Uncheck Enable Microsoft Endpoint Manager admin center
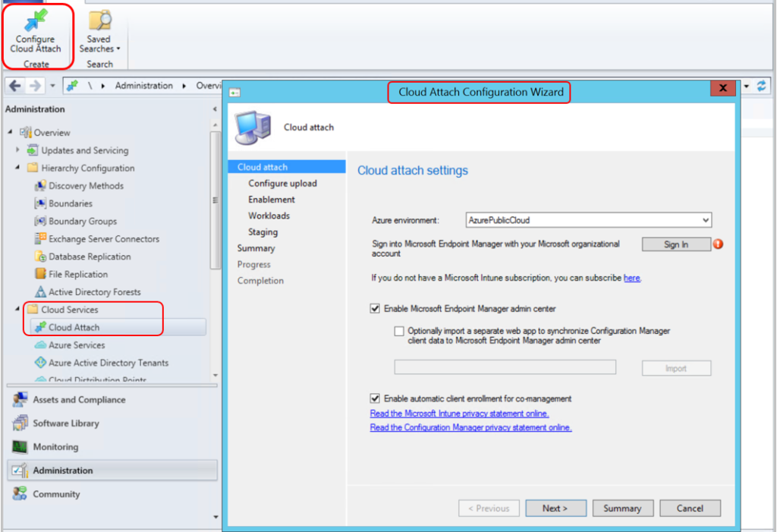 375,308
